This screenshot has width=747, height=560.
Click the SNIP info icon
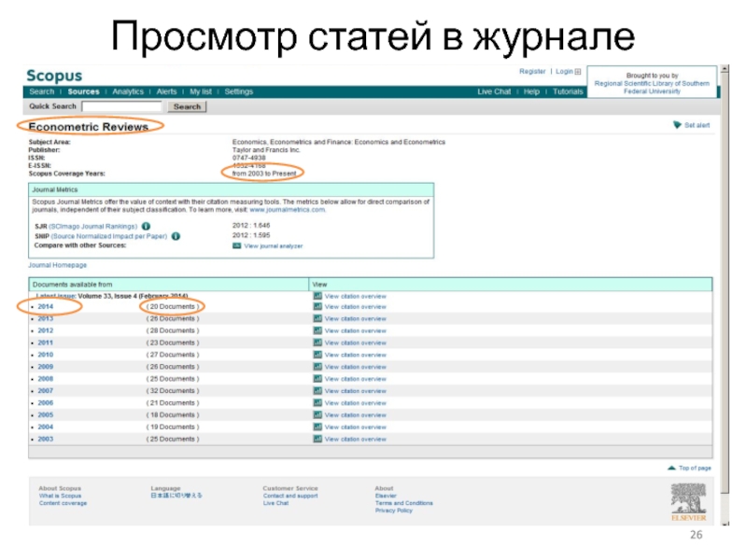tap(176, 236)
